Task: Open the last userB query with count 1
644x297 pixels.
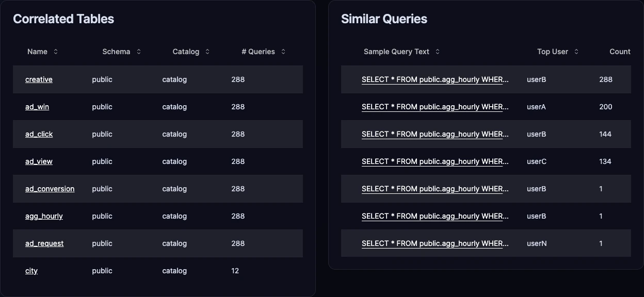Action: [x=435, y=216]
